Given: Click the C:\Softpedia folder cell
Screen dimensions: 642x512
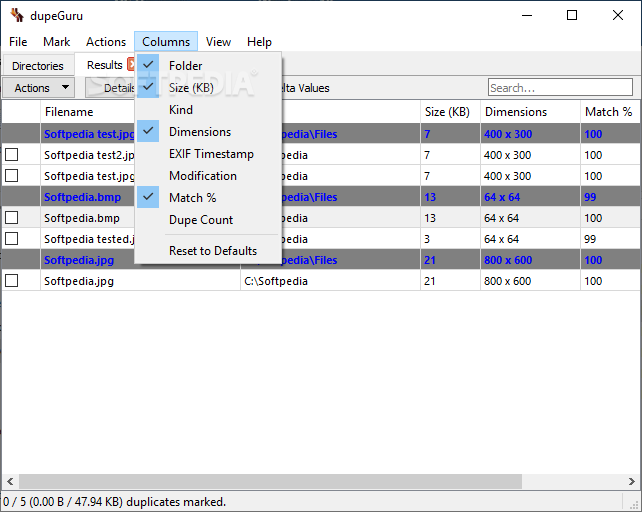Looking at the screenshot, I should [x=330, y=281].
